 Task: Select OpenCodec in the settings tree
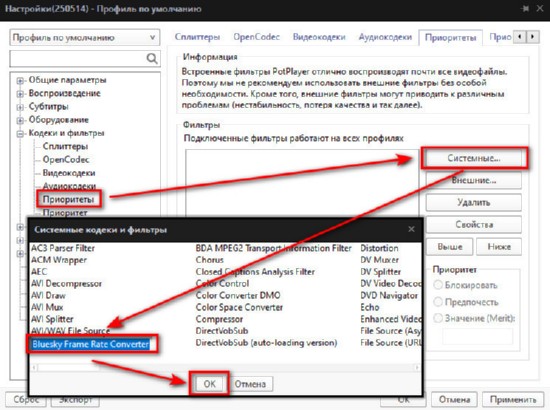click(66, 160)
